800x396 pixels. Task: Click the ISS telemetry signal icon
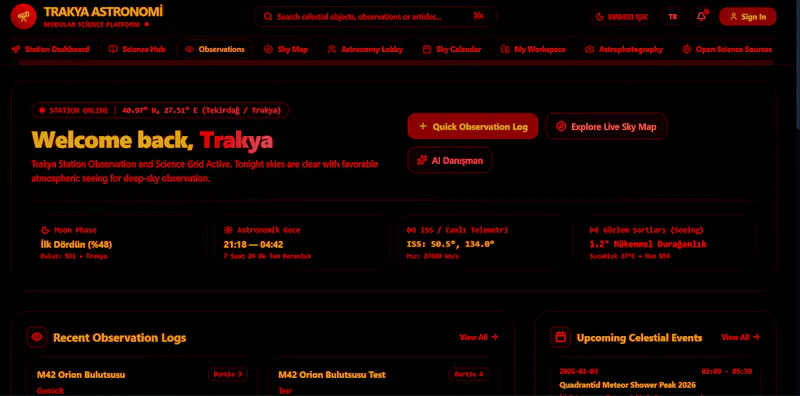[x=411, y=230]
